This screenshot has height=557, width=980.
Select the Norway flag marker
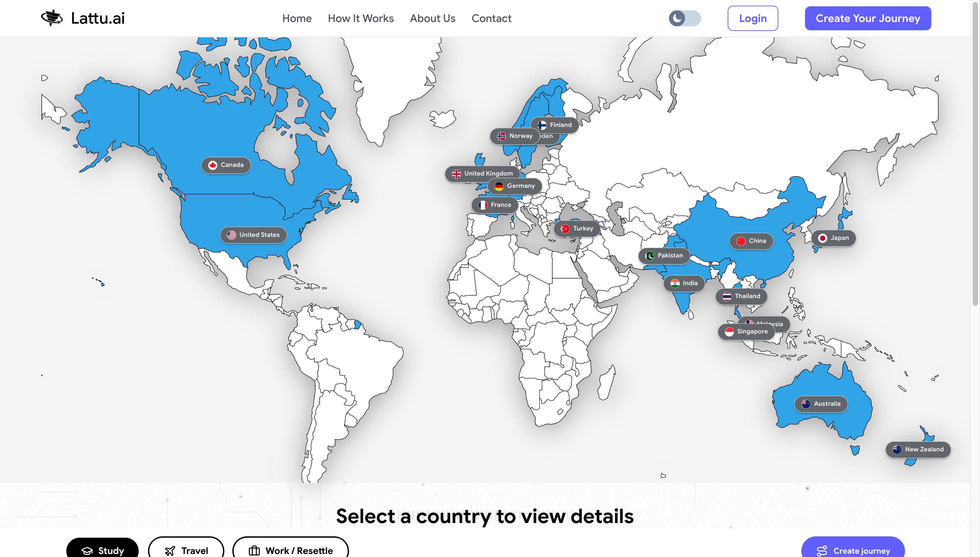click(x=514, y=136)
